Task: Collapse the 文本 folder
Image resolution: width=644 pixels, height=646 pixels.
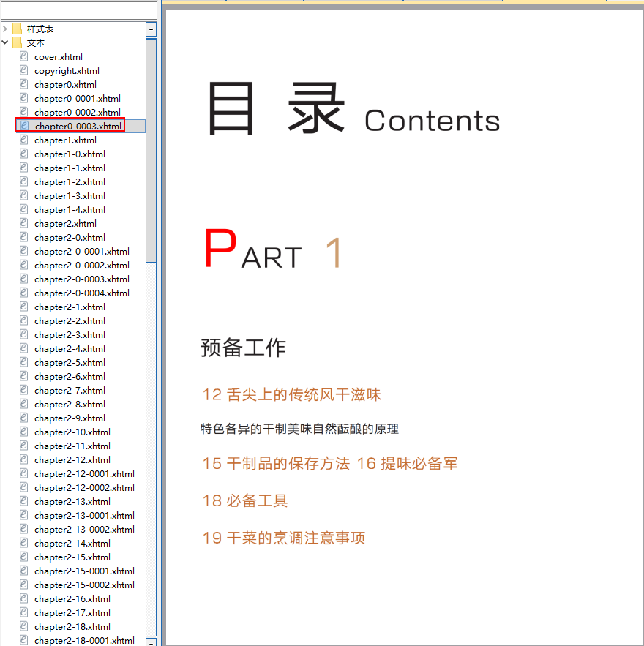Action: [5, 42]
